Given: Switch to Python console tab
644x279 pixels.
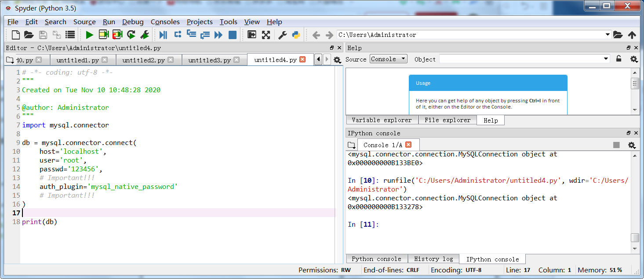Looking at the screenshot, I should point(377,259).
